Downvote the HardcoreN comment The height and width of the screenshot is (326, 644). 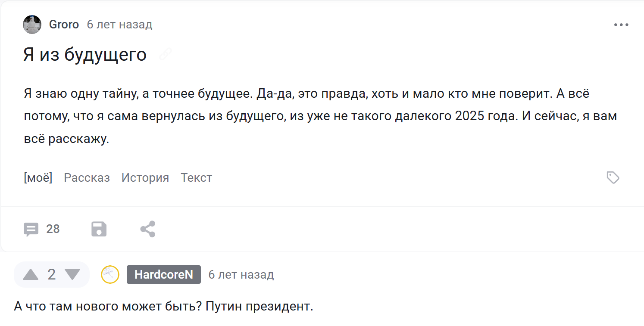point(72,274)
